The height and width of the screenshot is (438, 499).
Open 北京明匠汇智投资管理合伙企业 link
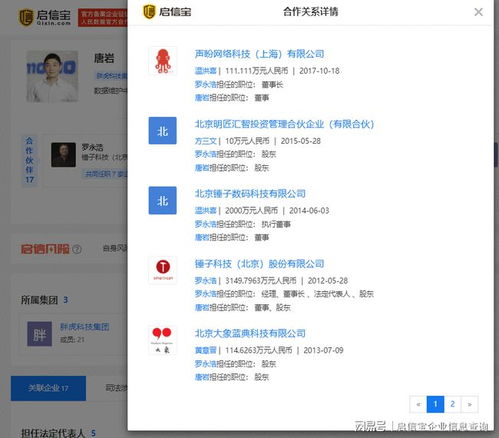click(x=284, y=124)
